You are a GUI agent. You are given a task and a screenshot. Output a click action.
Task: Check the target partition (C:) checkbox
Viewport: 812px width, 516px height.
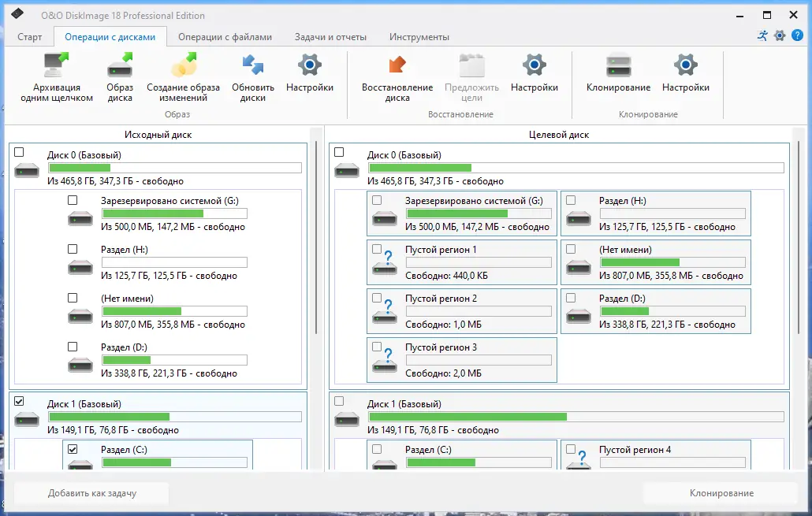tap(377, 449)
